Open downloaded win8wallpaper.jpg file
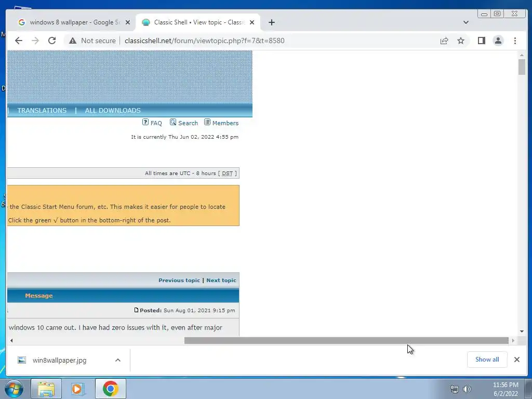The width and height of the screenshot is (532, 399). [x=60, y=361]
